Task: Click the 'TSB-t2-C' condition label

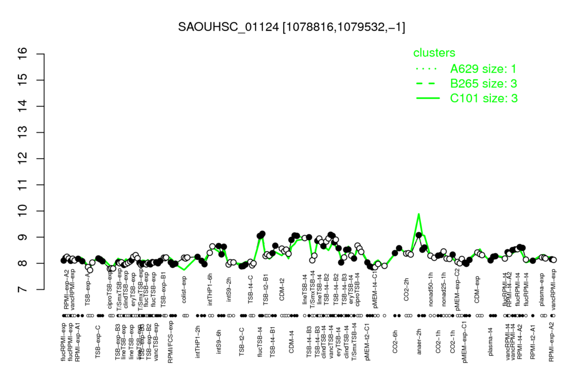Action: click(x=242, y=342)
